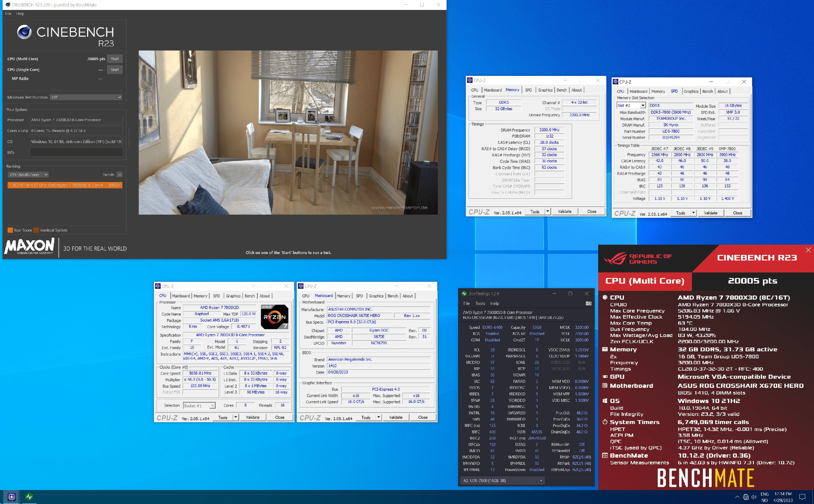Viewport: 814px width, 504px height.
Task: Select the 8C/16T Ryzen 7 7800X3D ranking entry
Action: 65,185
